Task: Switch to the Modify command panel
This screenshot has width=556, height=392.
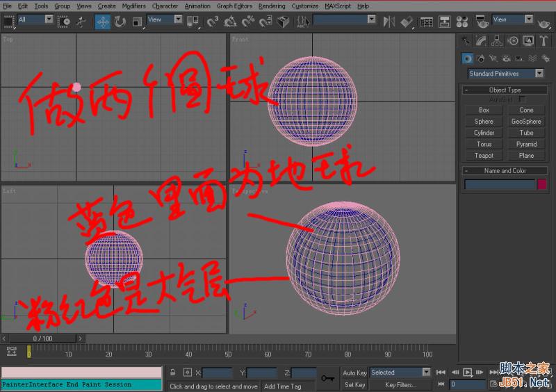Action: pyautogui.click(x=481, y=41)
